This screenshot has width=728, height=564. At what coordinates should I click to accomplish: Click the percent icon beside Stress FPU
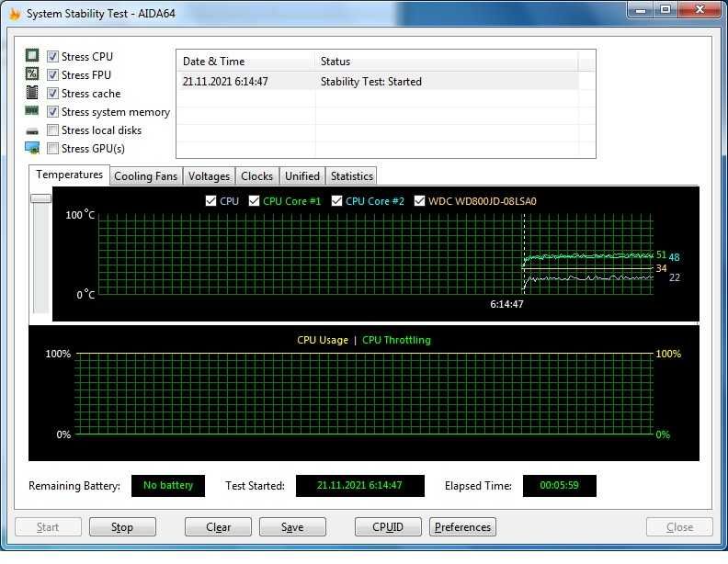point(32,73)
